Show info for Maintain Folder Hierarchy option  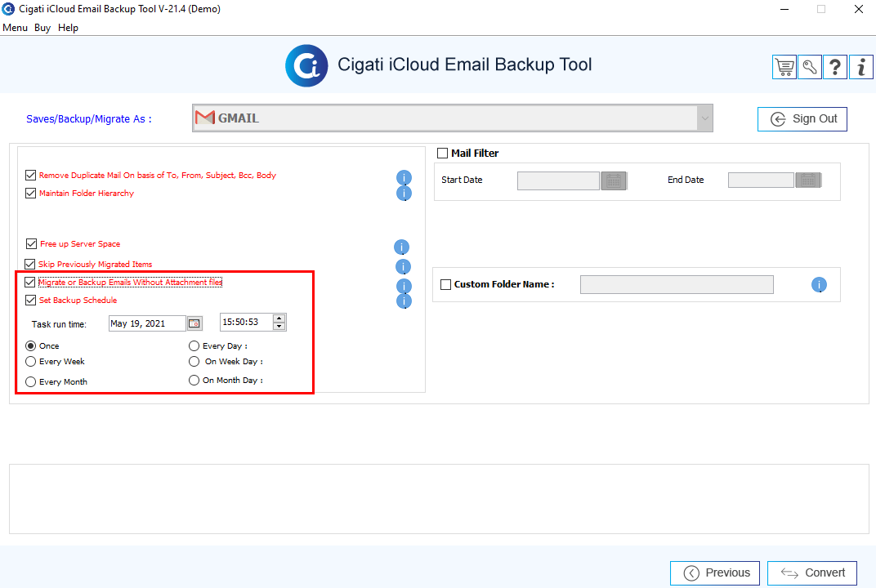tap(404, 194)
